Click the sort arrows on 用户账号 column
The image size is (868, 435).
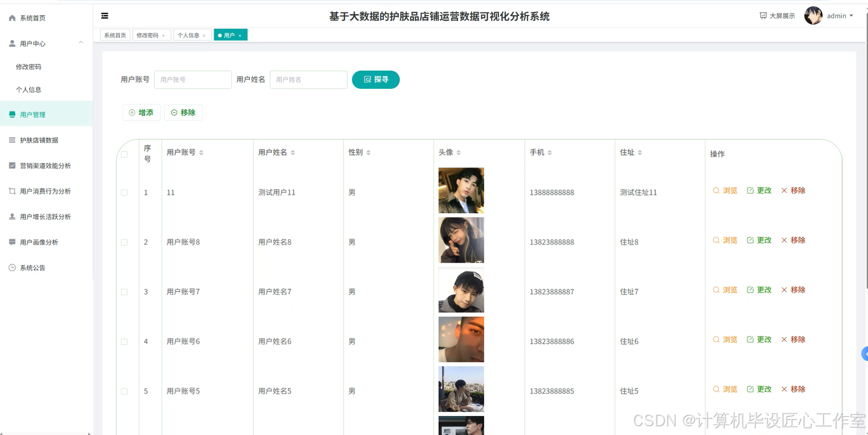(x=201, y=153)
